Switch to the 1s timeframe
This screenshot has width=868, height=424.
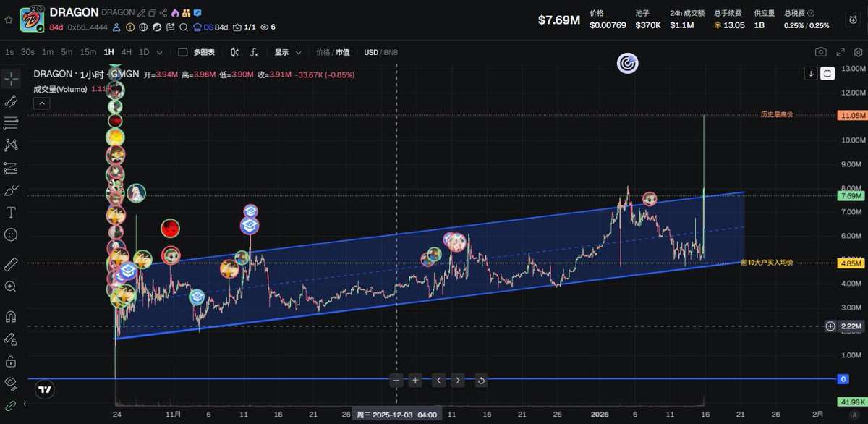9,52
